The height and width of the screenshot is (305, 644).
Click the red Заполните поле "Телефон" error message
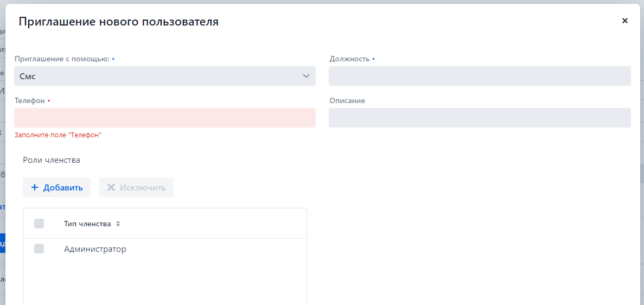tap(58, 135)
